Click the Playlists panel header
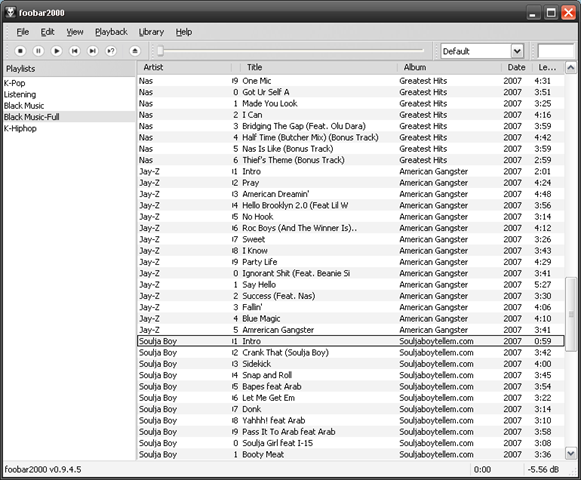The height and width of the screenshot is (480, 581). [x=69, y=69]
